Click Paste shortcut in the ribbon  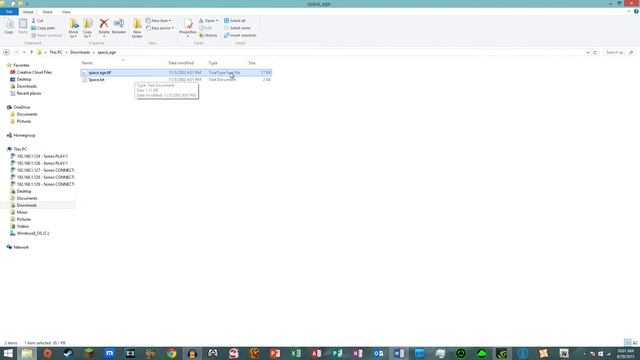(47, 36)
